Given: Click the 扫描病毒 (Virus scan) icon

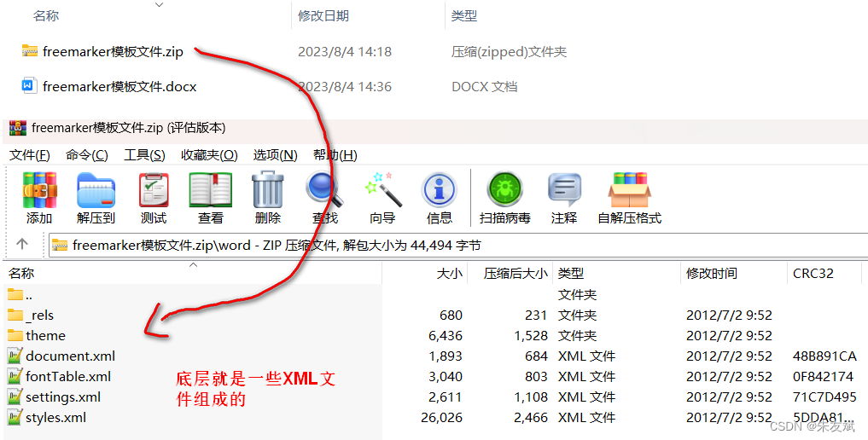Looking at the screenshot, I should coord(505,190).
